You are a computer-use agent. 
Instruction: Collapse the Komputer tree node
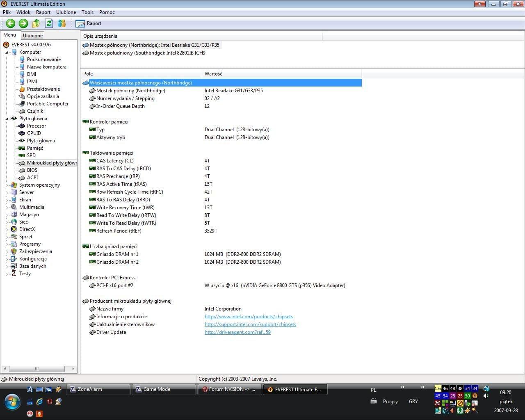[7, 52]
